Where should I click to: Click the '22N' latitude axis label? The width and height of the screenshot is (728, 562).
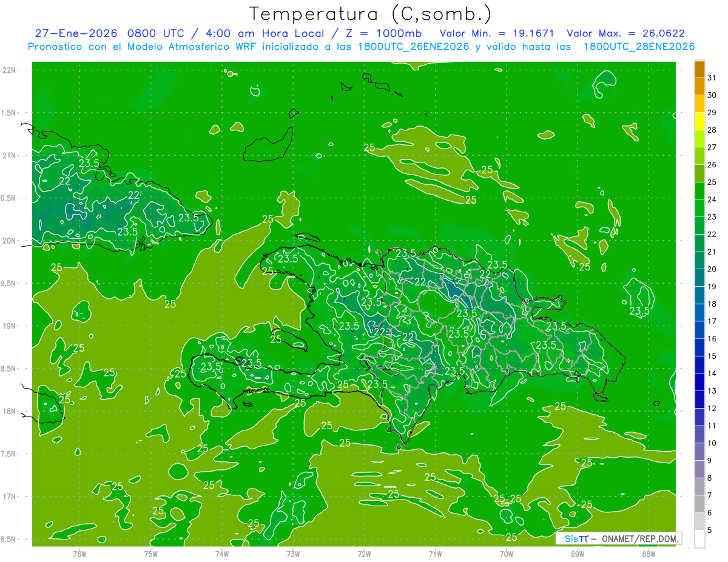(10, 70)
